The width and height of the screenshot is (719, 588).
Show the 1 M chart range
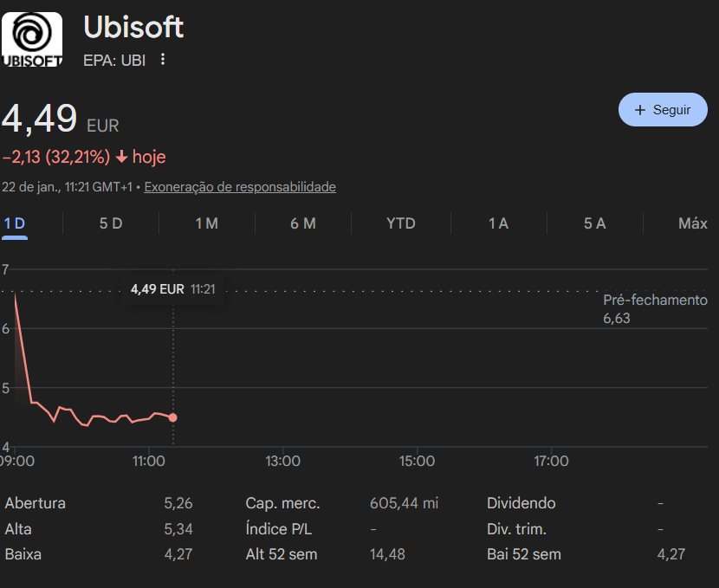pos(206,223)
